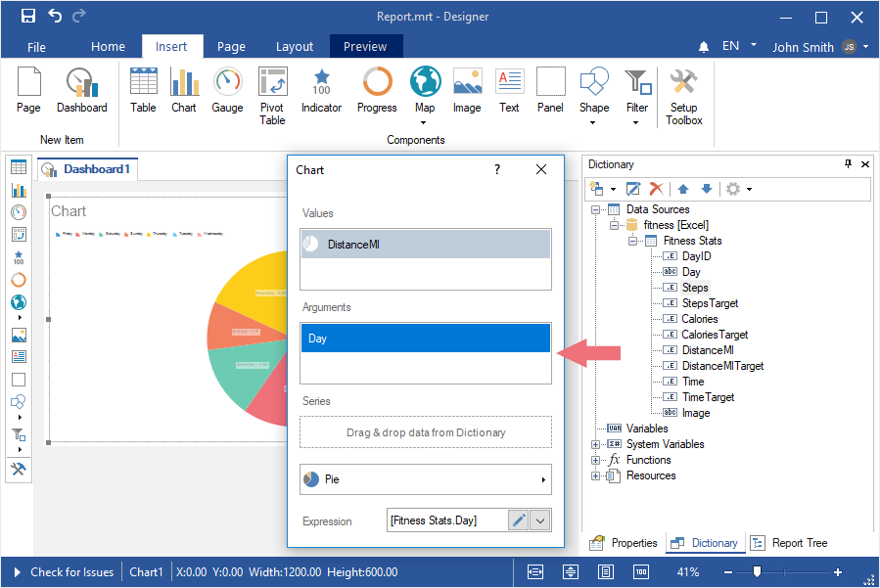The width and height of the screenshot is (880, 588).
Task: Add an Indicator component
Action: click(321, 91)
